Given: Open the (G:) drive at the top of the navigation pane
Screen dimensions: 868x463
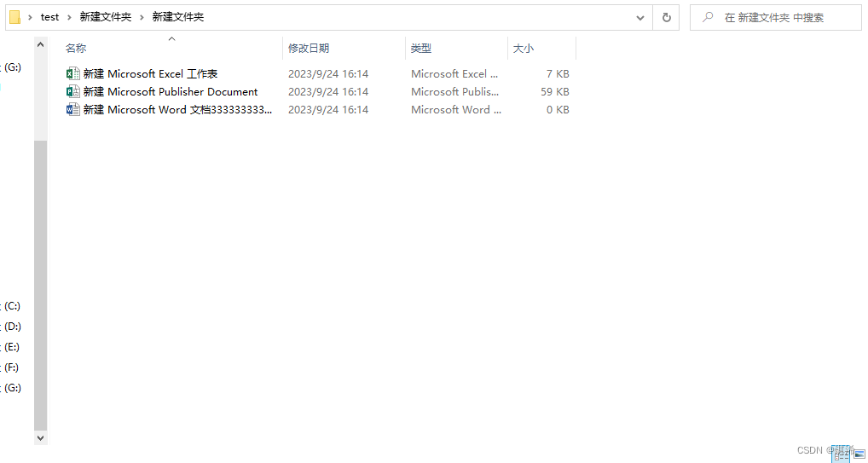Looking at the screenshot, I should point(12,67).
